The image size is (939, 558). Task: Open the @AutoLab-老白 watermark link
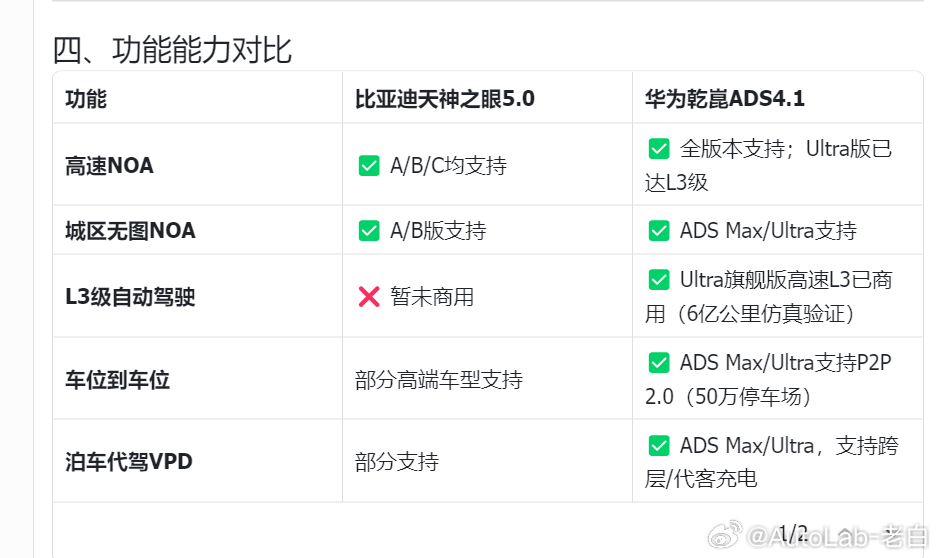840,538
